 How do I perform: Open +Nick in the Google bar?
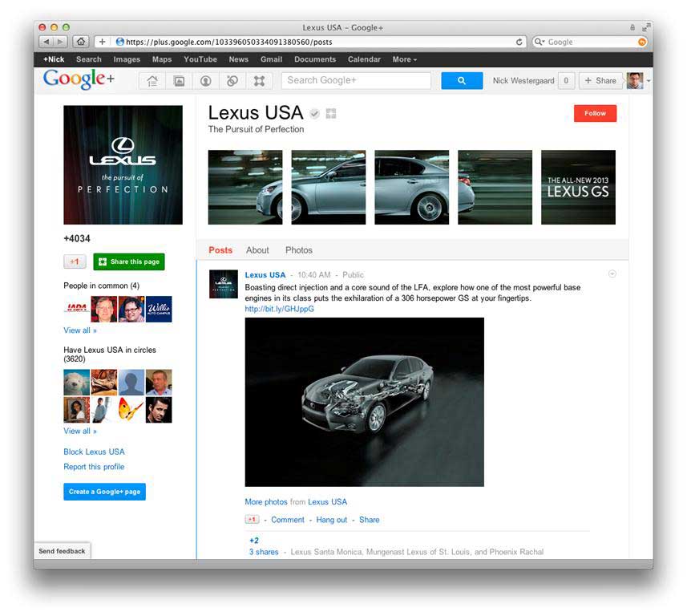54,59
